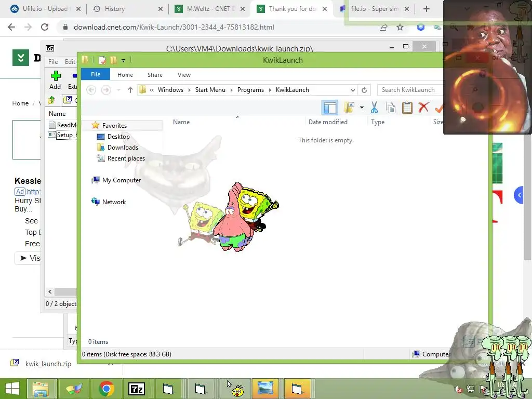Click Start Menu breadcrumb segment
The width and height of the screenshot is (532, 399).
[x=210, y=90]
